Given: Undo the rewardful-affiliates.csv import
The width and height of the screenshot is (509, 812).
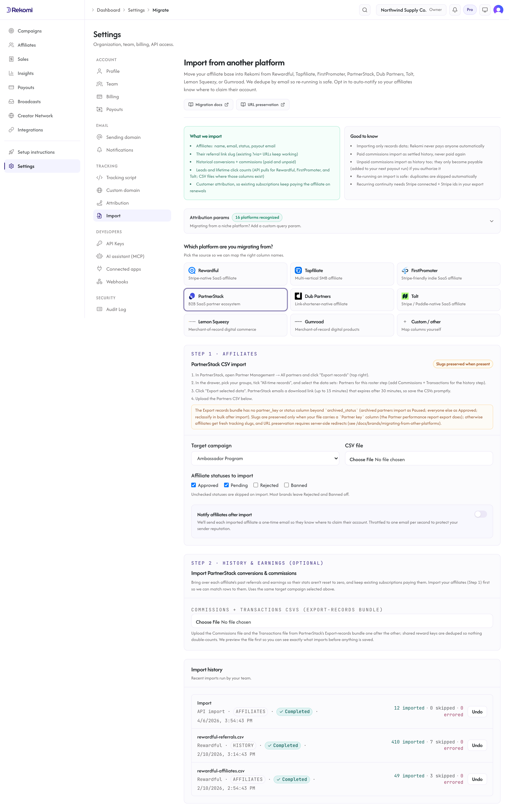Looking at the screenshot, I should tap(477, 779).
